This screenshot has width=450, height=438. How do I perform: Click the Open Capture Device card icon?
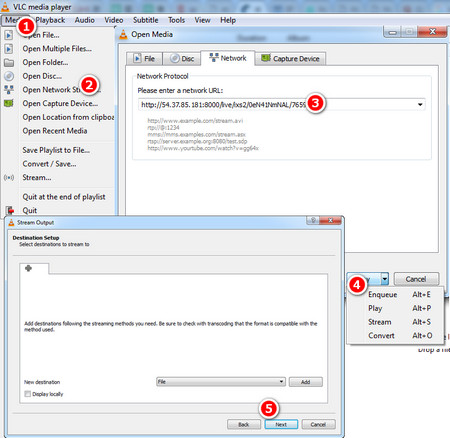tap(9, 104)
